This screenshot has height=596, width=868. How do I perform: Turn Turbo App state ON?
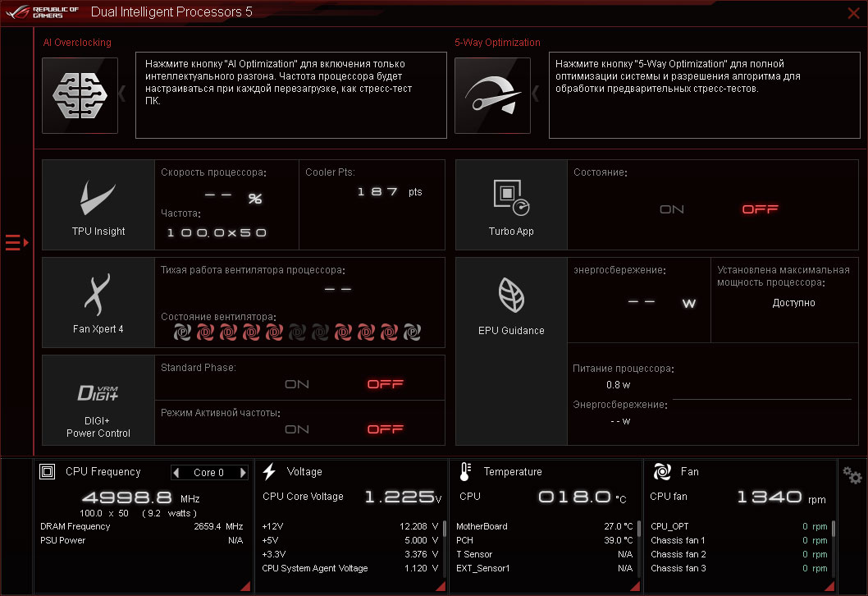pos(671,209)
